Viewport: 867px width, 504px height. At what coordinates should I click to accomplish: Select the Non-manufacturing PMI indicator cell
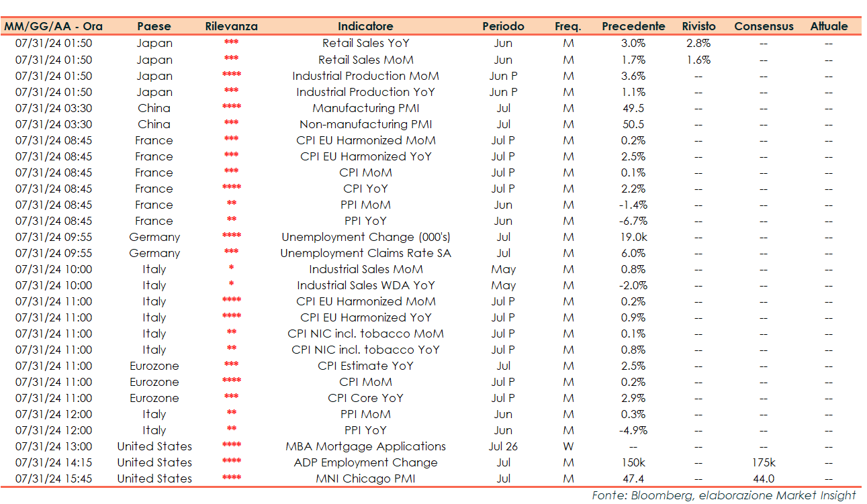[365, 124]
